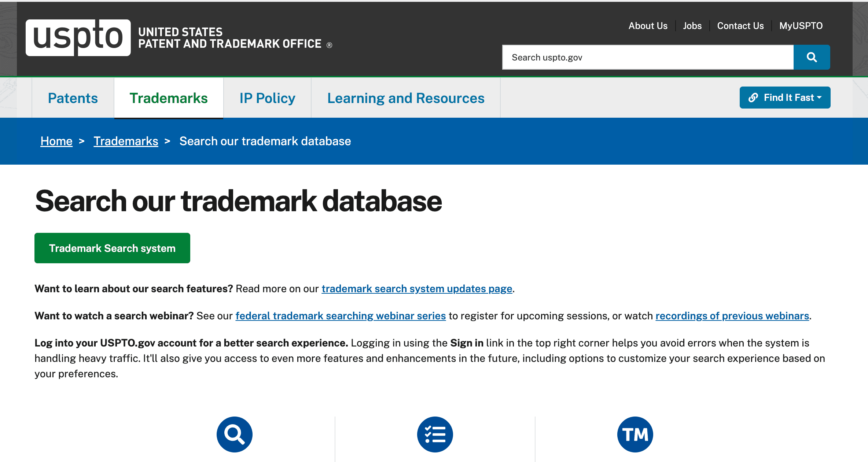Screen dimensions: 868x462
Task: Click the Home breadcrumb link
Action: pyautogui.click(x=56, y=141)
